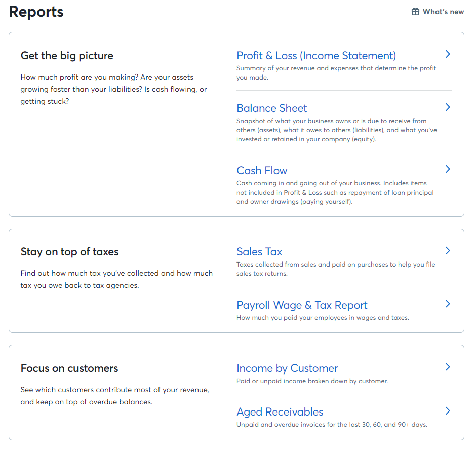Click the arrow beside Income by Customer
This screenshot has height=449, width=476.
pyautogui.click(x=448, y=367)
